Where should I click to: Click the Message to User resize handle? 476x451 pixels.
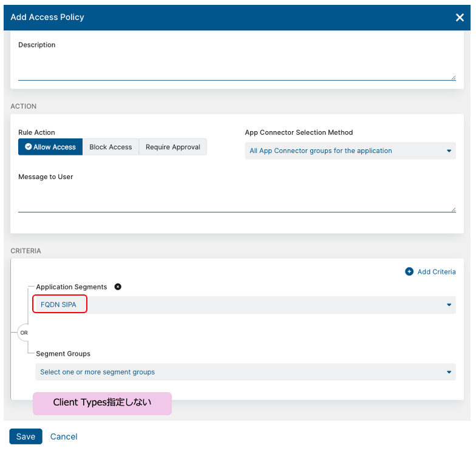click(453, 209)
